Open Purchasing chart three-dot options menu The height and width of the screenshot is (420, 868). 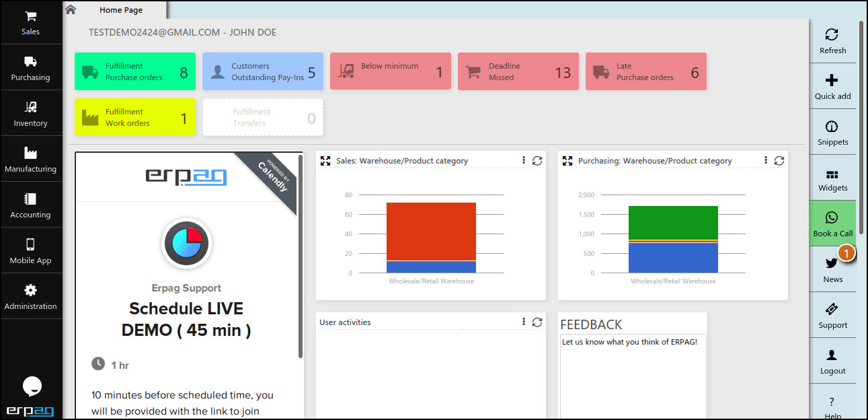[x=766, y=160]
